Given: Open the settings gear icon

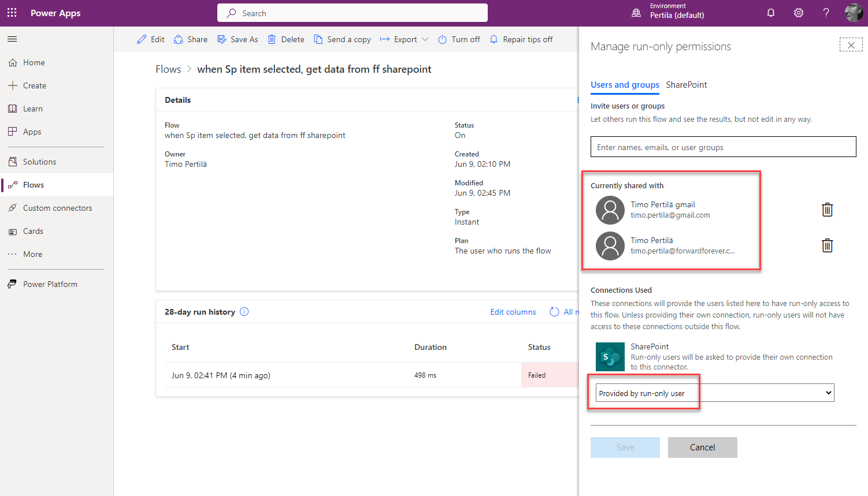Looking at the screenshot, I should click(798, 13).
